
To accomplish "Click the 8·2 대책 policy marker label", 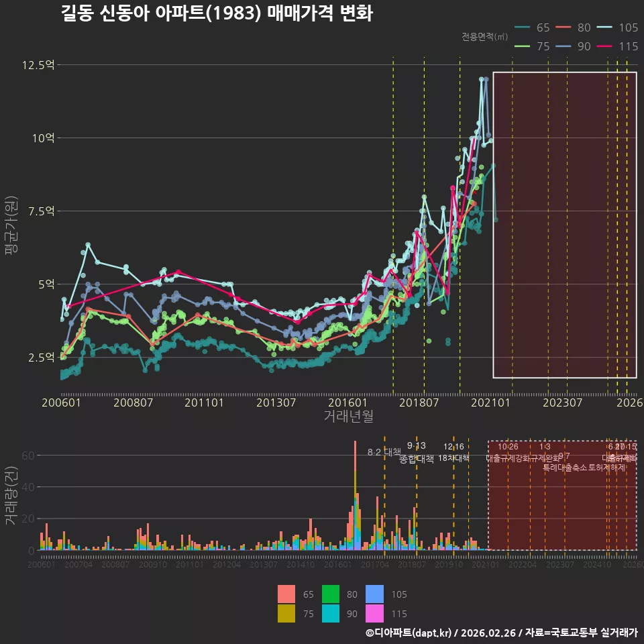I will coord(384,452).
